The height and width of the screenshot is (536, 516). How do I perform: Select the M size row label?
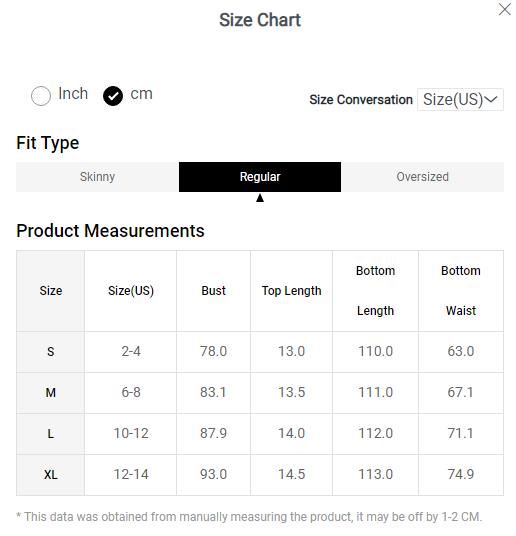tap(51, 393)
